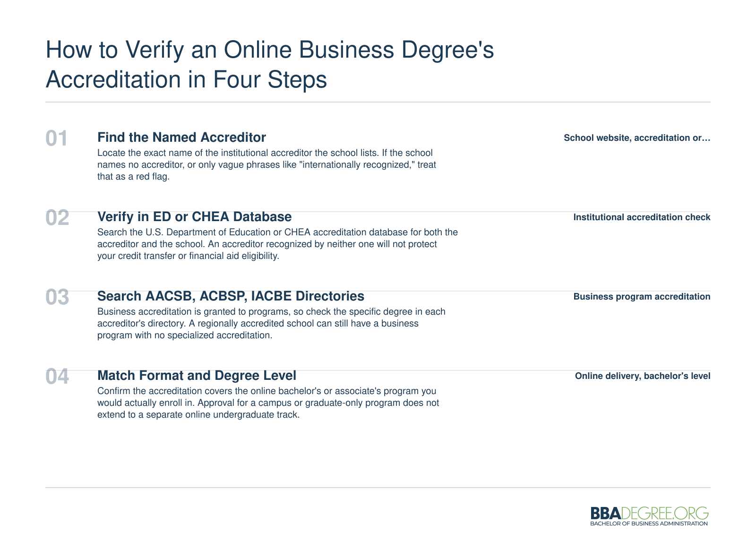
Task: Click the "Match Format and Degree Level" heading
Action: click(197, 375)
